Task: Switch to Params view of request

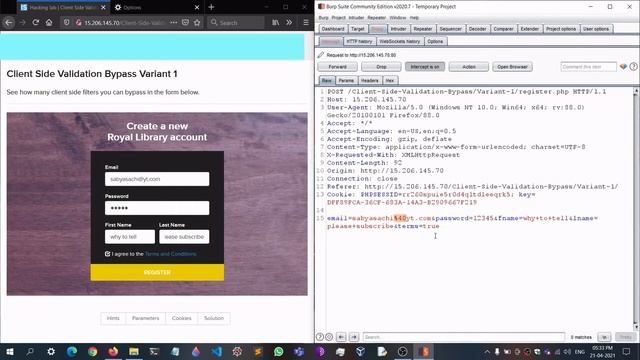Action: pos(346,80)
